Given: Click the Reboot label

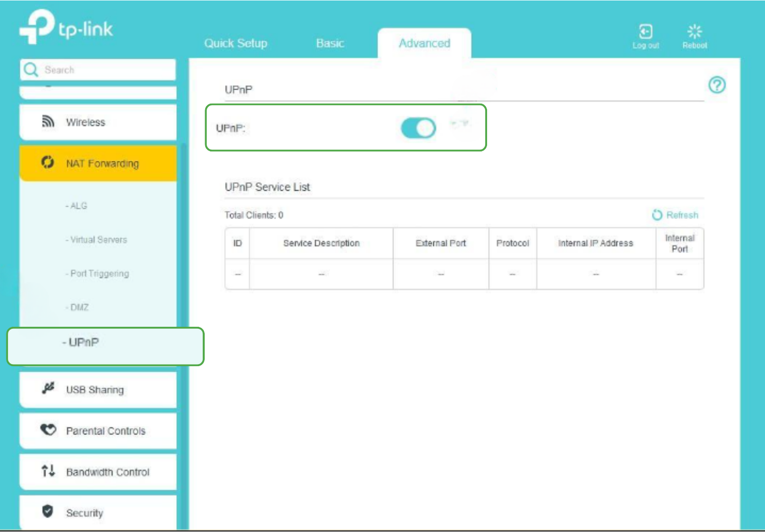Looking at the screenshot, I should (695, 45).
